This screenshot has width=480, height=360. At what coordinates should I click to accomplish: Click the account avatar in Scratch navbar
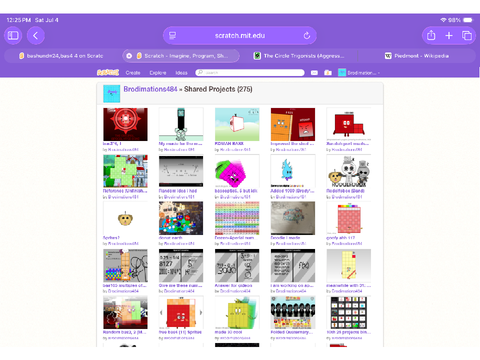pyautogui.click(x=342, y=73)
